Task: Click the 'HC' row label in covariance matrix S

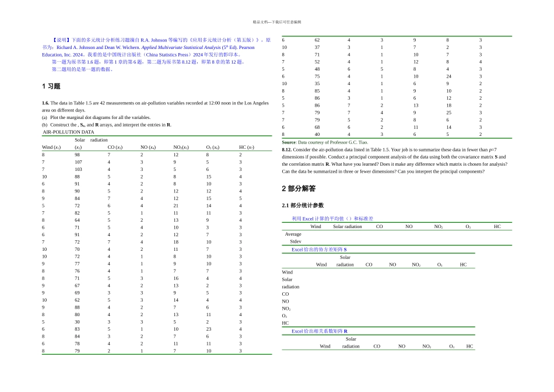Action: [x=285, y=323]
